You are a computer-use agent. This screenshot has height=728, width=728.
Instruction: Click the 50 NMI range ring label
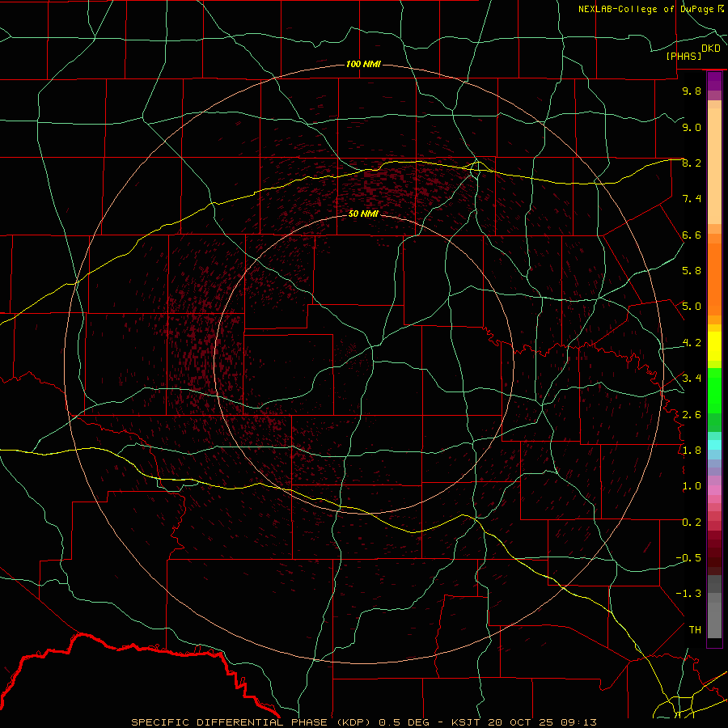363,214
